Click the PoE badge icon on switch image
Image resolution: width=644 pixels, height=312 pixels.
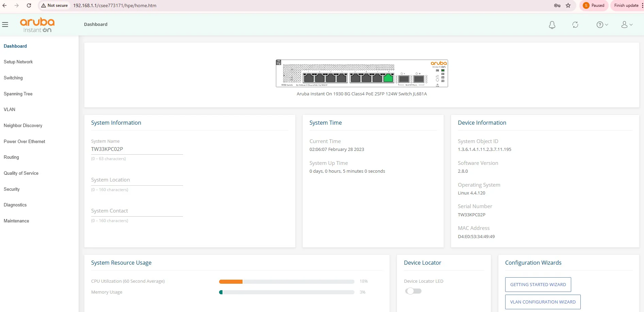[279, 63]
